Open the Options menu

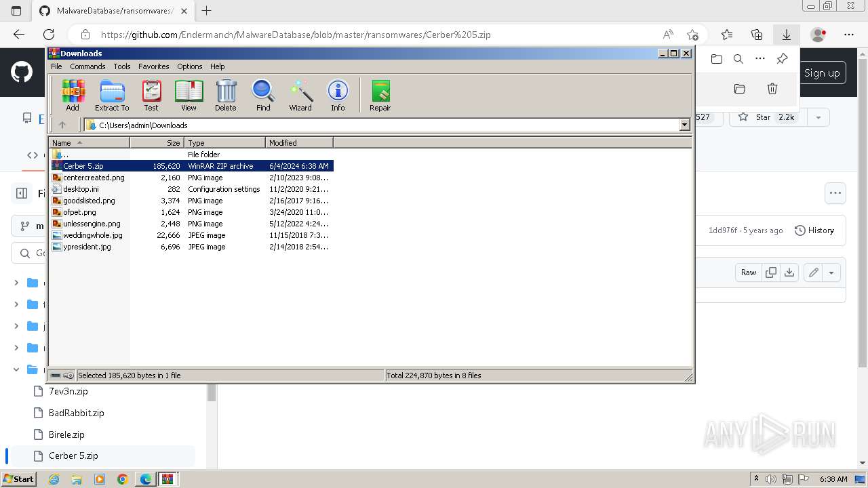pyautogui.click(x=190, y=66)
